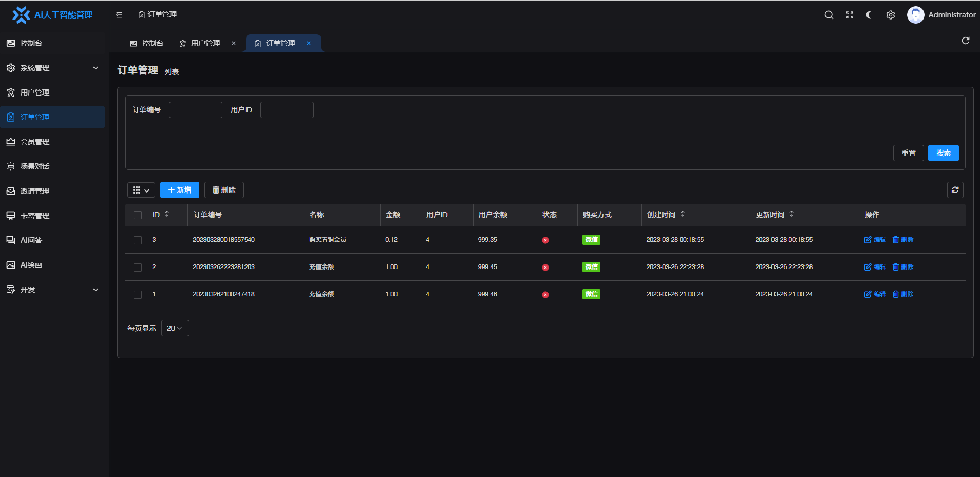Switch theme with the moon icon
This screenshot has height=477, width=980.
[870, 15]
